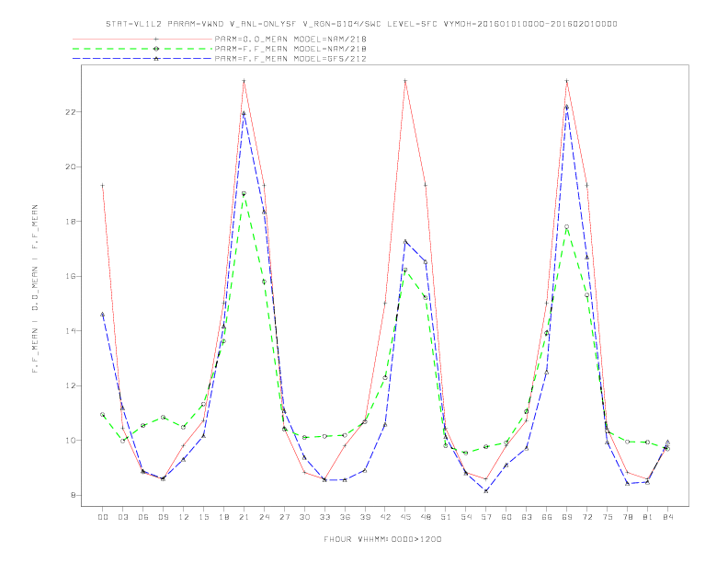Click the vertical y-axis label F.F_MEAN | O.O_MEAN
Image resolution: width=728 pixels, height=563 pixels.
point(35,289)
